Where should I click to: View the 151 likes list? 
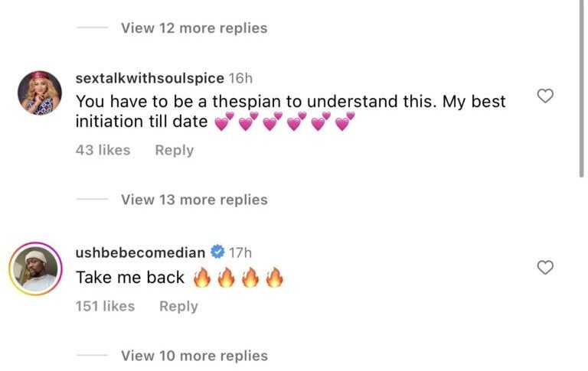pyautogui.click(x=105, y=306)
